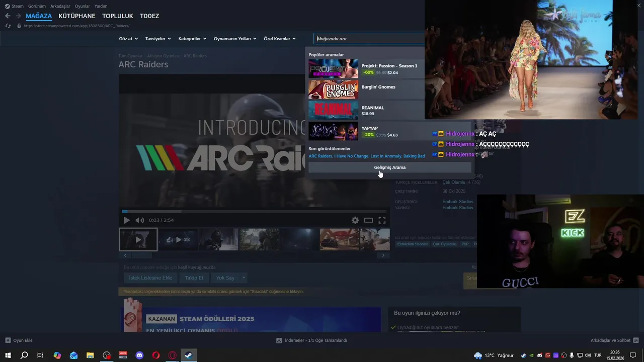Open Arkadaşlar ve Sohbet

point(614,340)
